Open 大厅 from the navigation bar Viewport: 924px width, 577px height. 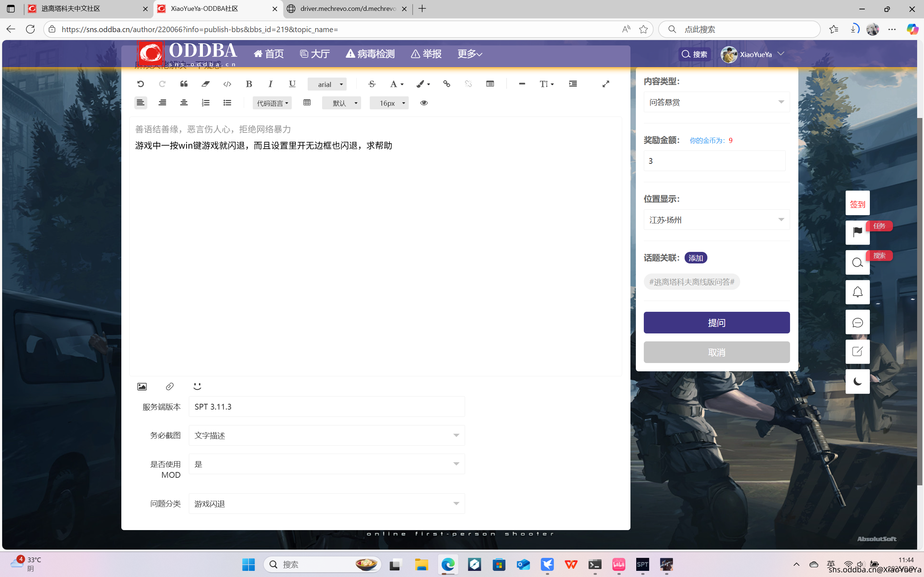315,54
